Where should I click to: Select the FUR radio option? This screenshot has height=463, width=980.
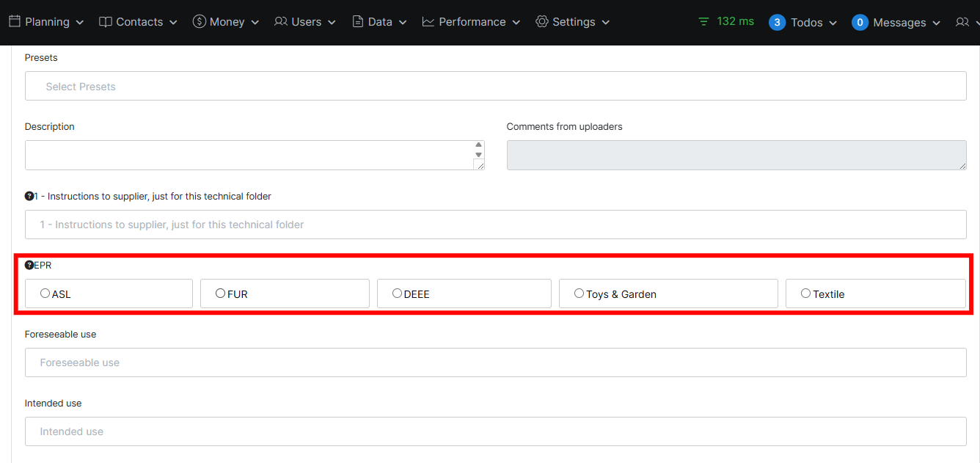click(x=221, y=294)
